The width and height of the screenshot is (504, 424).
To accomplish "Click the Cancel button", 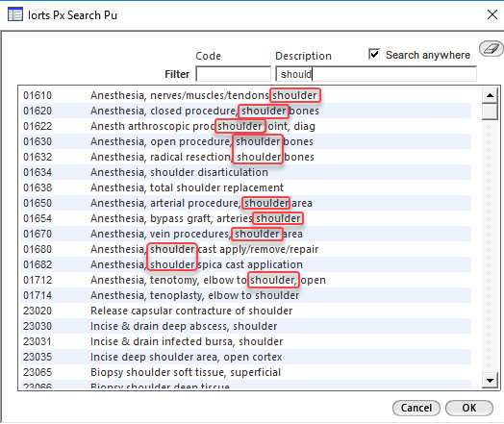I will [x=416, y=408].
